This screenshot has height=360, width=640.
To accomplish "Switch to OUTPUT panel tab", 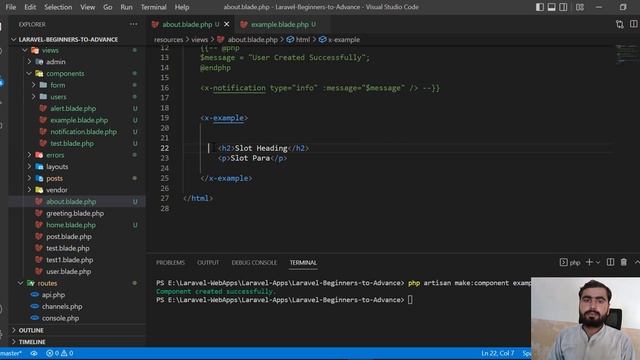I will [x=208, y=262].
